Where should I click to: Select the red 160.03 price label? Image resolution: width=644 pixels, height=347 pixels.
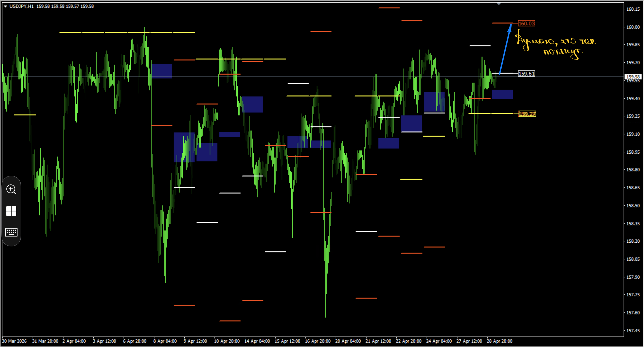point(526,24)
